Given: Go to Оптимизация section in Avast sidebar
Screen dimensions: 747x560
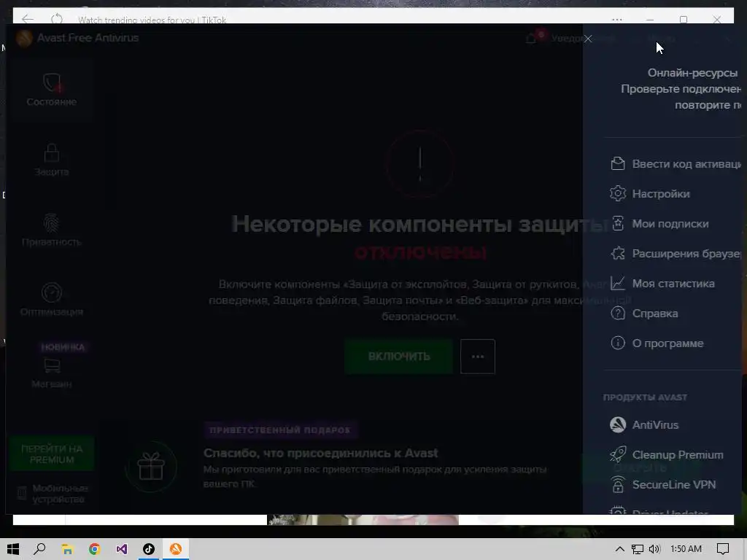Looking at the screenshot, I should [x=52, y=300].
